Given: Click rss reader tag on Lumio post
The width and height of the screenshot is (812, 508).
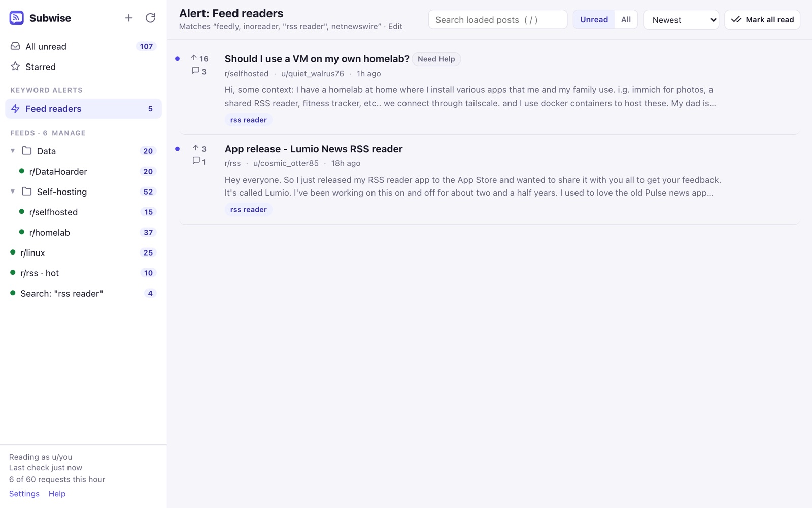Looking at the screenshot, I should tap(248, 209).
